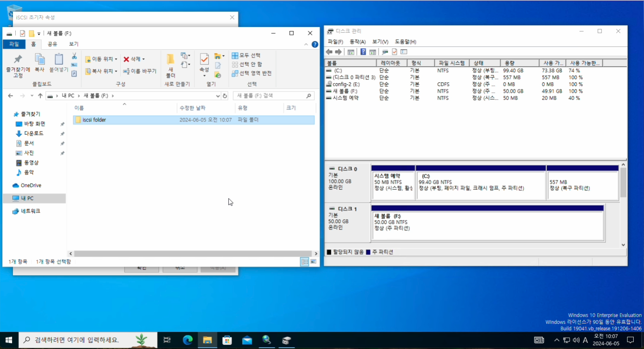
Task: Switch to the 보기 ribbon tab
Action: 74,44
